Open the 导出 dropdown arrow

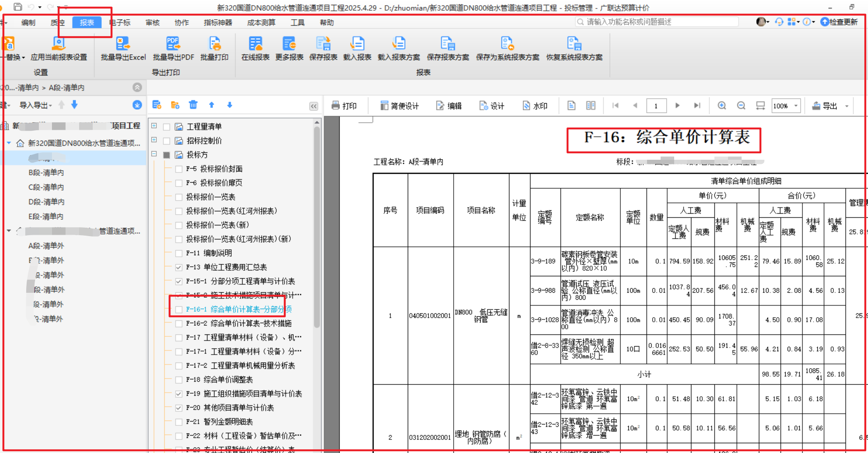(846, 106)
